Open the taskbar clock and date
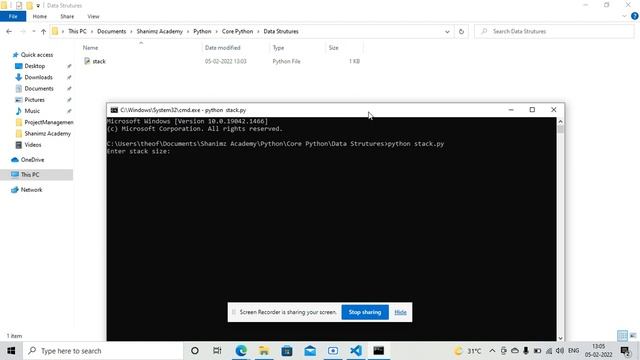This screenshot has height=360, width=640. pos(598,351)
